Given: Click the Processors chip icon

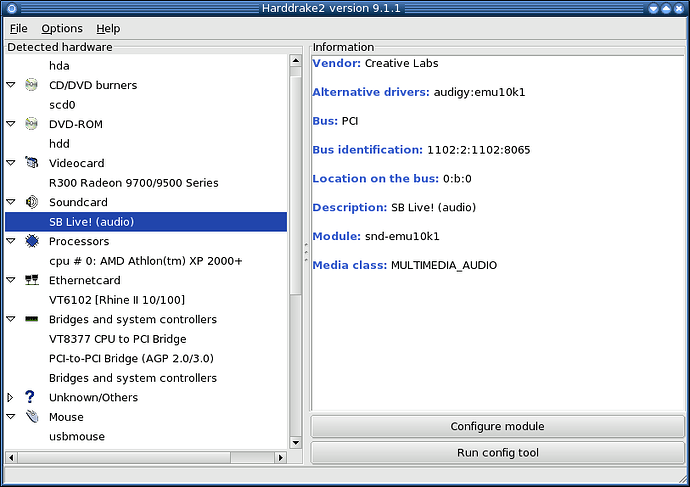Looking at the screenshot, I should tap(31, 241).
